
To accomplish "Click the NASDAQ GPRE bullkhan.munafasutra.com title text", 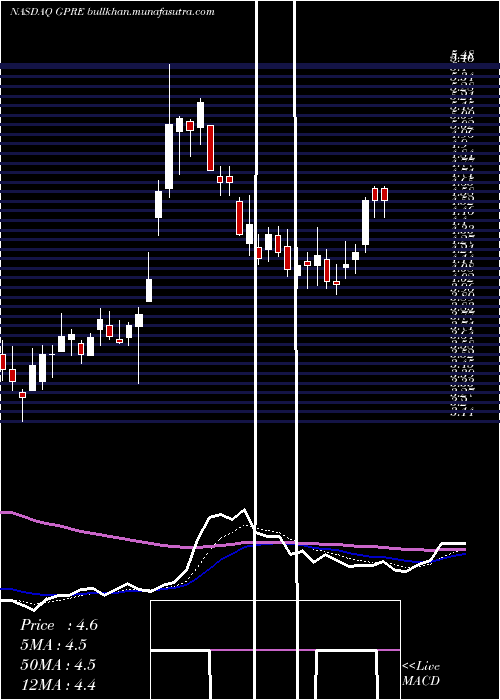I will (112, 12).
